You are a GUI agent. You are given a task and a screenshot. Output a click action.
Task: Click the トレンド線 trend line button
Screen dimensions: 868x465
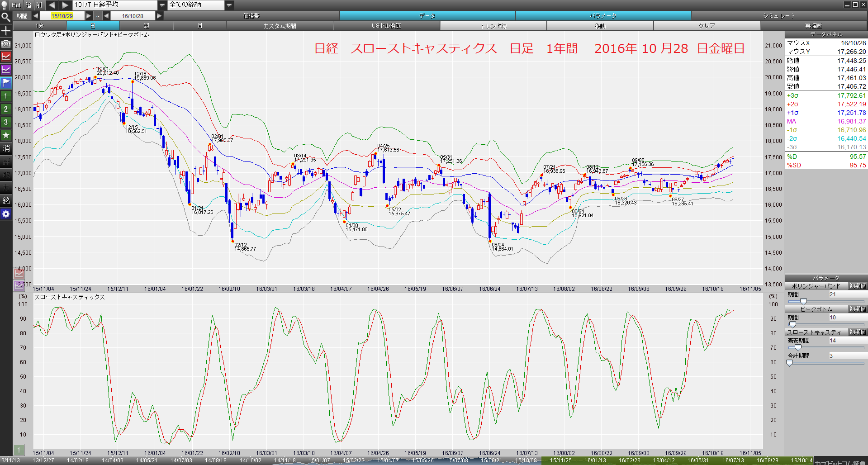(493, 26)
